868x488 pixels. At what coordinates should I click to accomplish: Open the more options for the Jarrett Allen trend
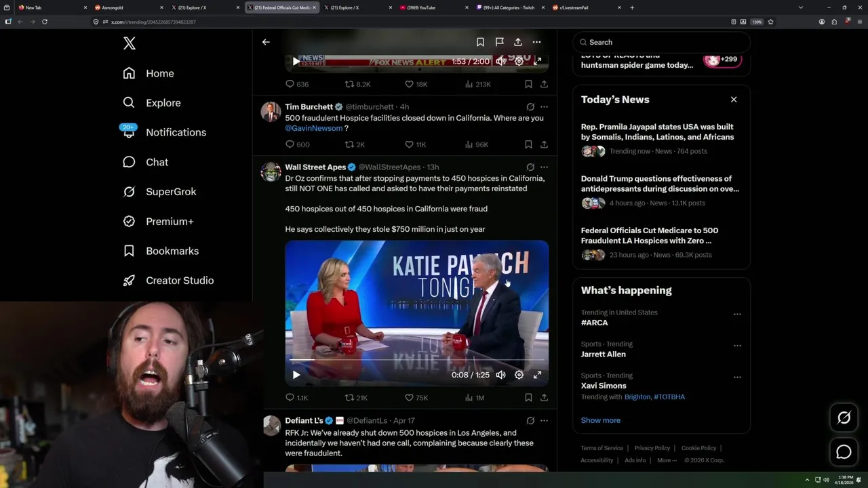[x=737, y=346]
